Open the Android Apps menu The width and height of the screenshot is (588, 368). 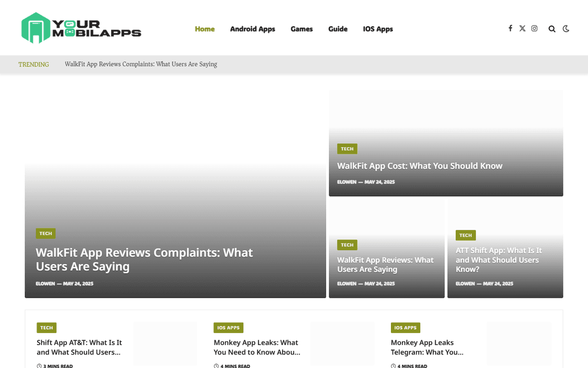point(253,29)
